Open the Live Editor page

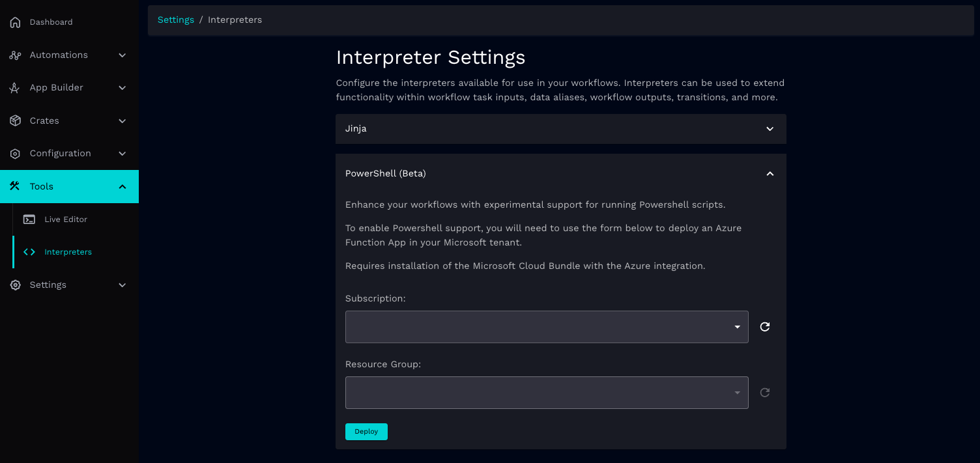(x=66, y=219)
